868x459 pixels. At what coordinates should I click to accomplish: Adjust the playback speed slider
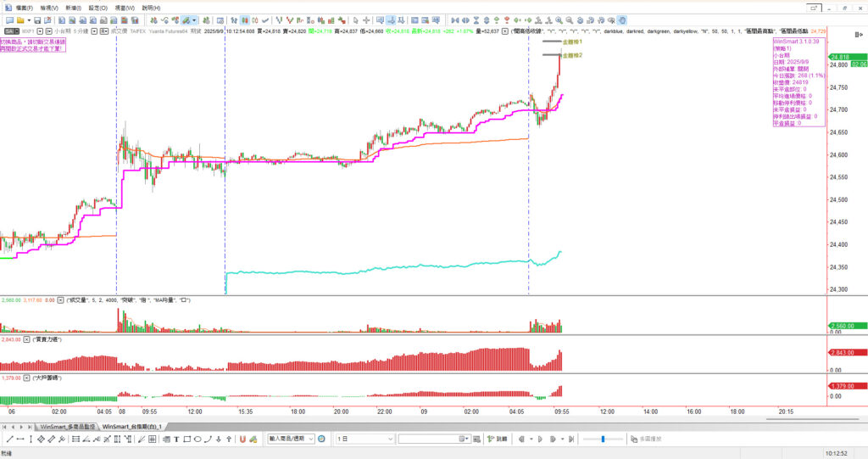tap(604, 439)
